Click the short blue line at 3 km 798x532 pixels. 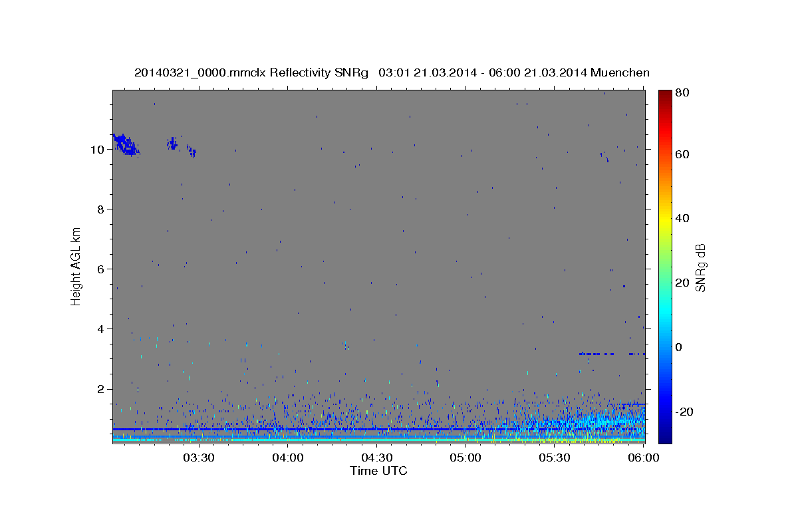coord(612,354)
